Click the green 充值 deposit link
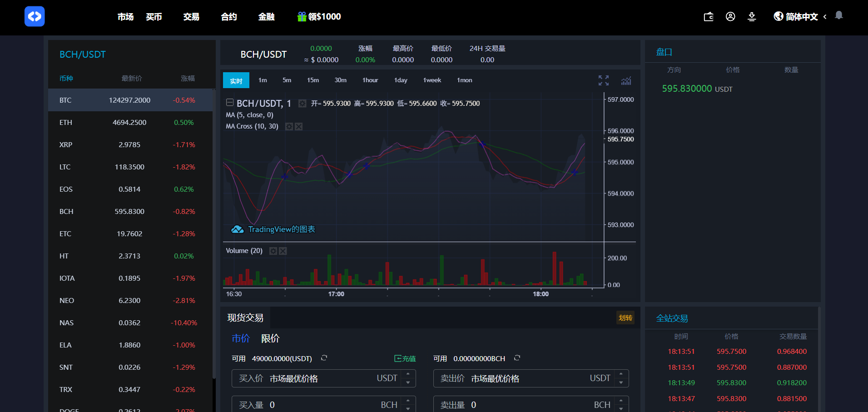This screenshot has height=412, width=868. click(x=405, y=358)
